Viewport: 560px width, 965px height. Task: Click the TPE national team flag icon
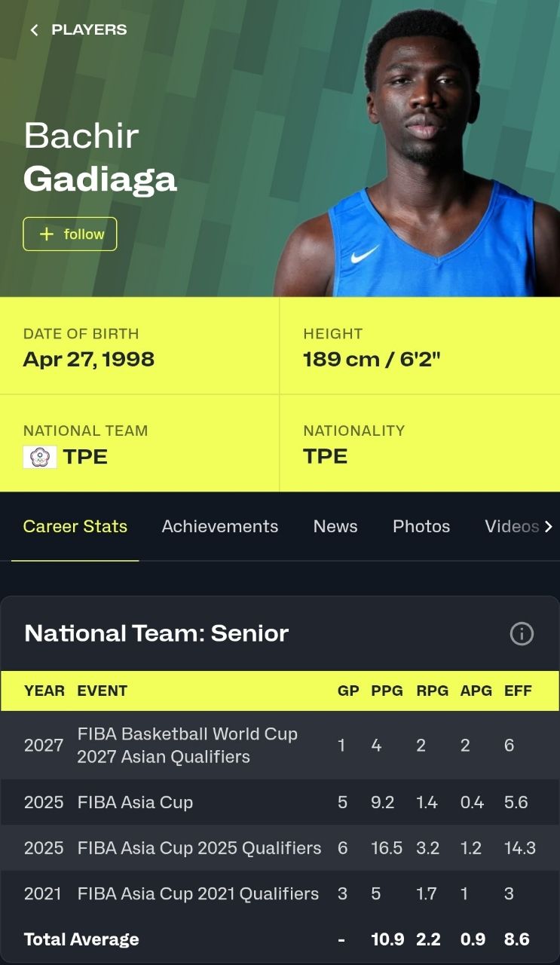[x=40, y=457]
